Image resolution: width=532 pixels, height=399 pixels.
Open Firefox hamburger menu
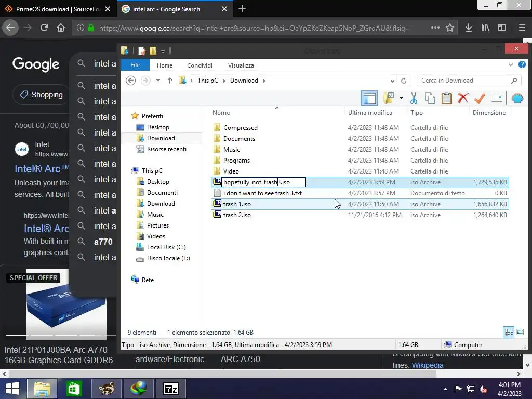click(x=522, y=28)
